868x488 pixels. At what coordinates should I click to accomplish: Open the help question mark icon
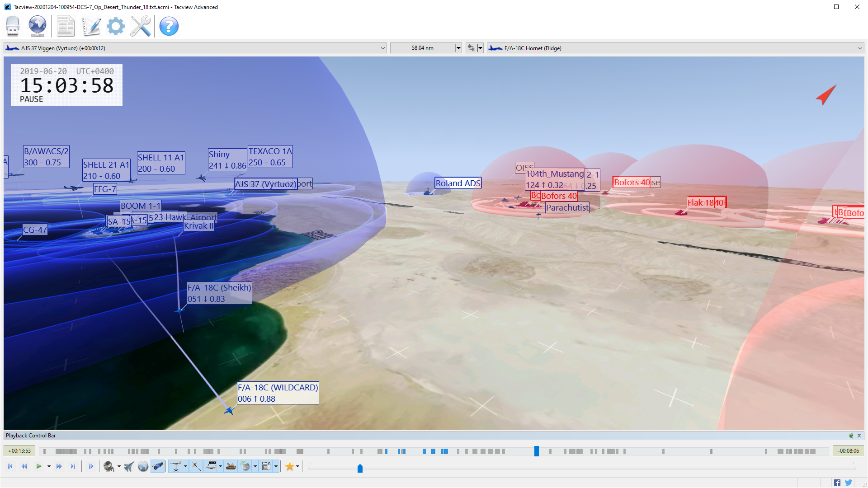(x=169, y=26)
